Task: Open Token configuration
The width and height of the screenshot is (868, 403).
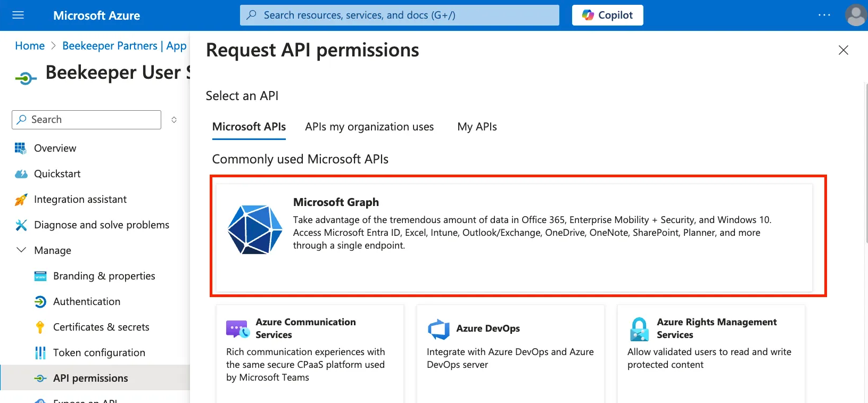Action: click(x=99, y=353)
